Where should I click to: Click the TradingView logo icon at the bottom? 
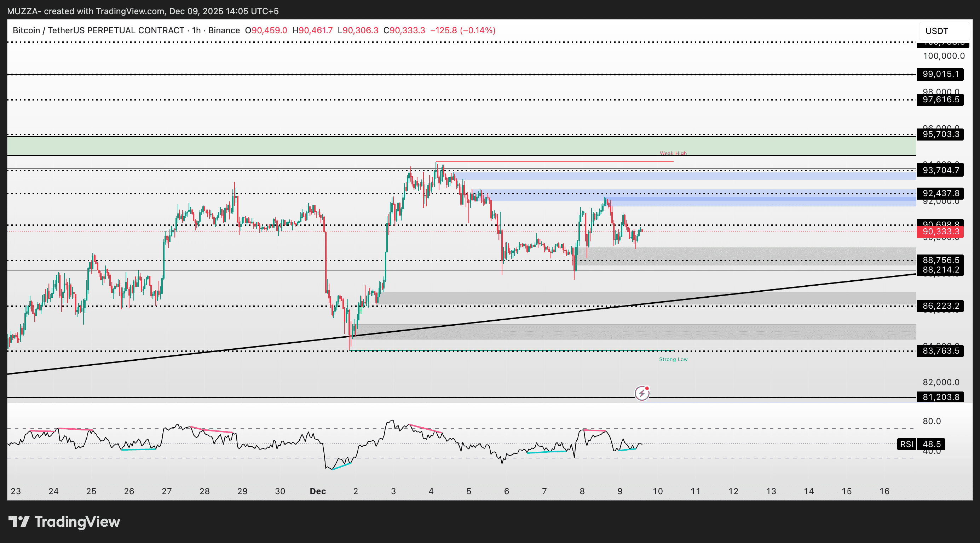(19, 521)
